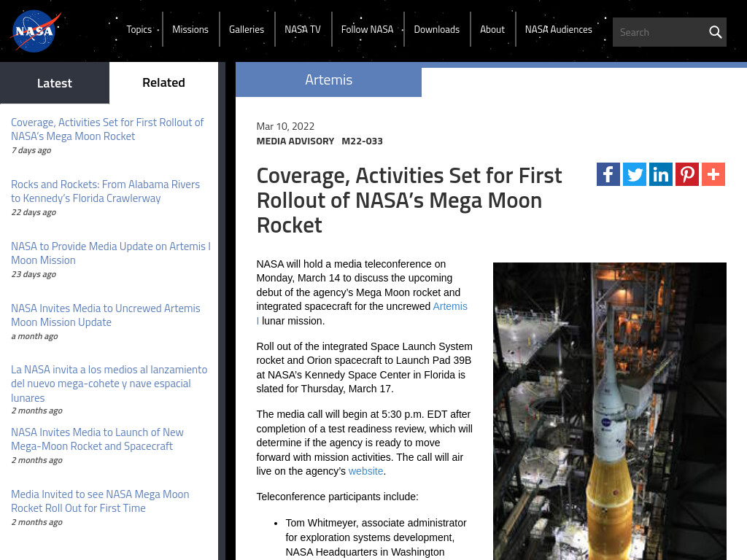Click the M22-033 advisory number

[362, 141]
